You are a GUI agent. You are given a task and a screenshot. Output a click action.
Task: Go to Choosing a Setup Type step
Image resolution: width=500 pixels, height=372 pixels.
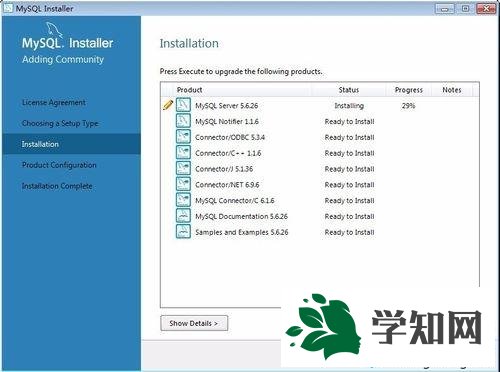tap(60, 123)
